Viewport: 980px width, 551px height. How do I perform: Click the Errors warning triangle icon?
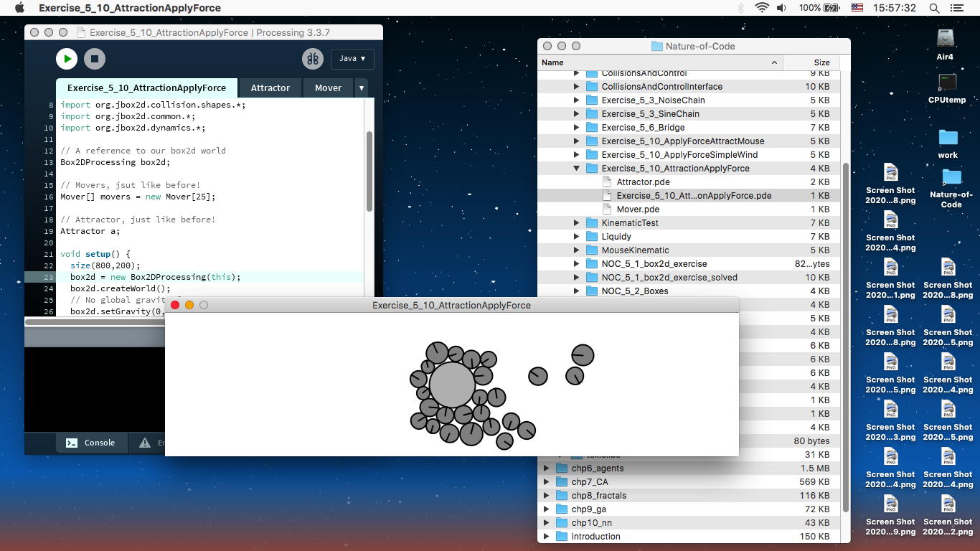[x=145, y=443]
